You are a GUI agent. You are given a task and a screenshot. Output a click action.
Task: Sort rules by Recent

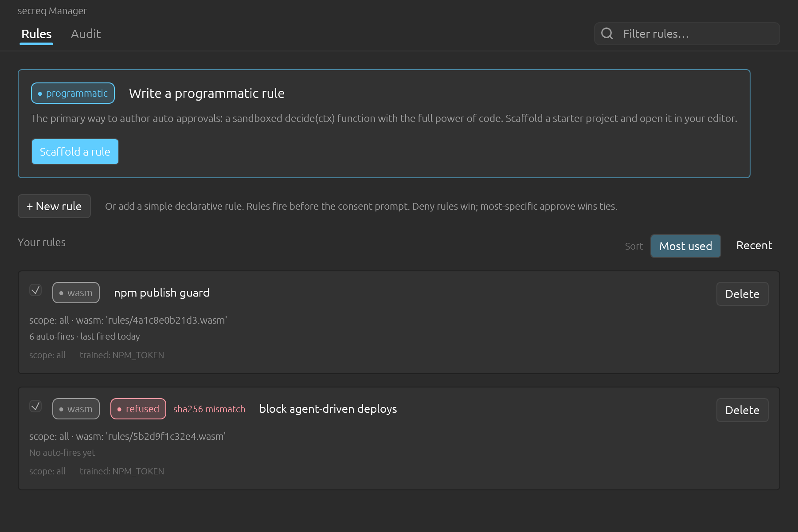754,246
